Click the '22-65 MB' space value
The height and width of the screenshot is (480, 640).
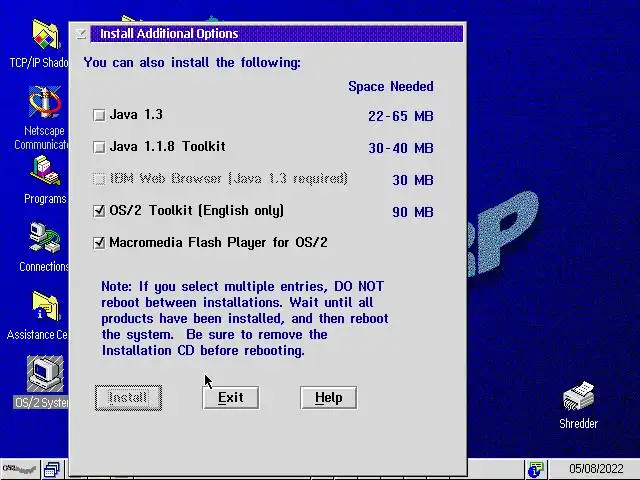click(x=400, y=116)
